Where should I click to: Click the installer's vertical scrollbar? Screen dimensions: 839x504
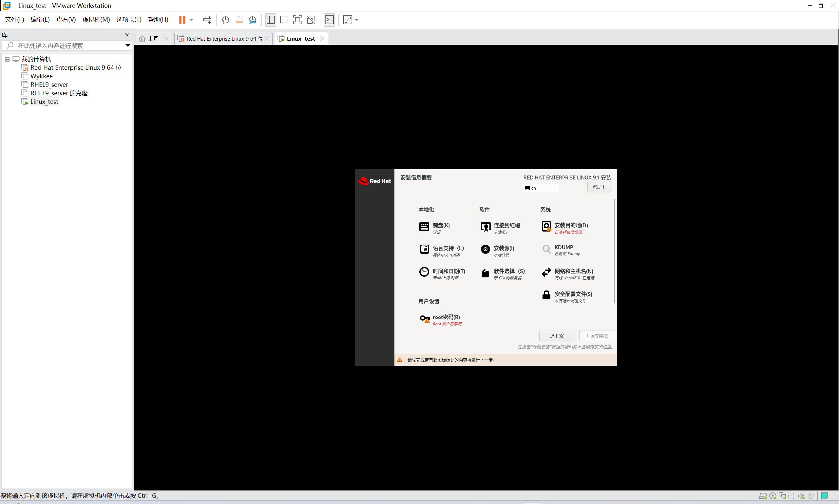pos(614,251)
